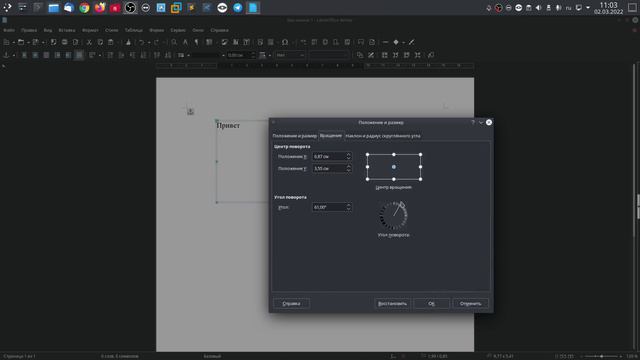Screen dimensions: 640x360
Task: Click the New document icon in toolbar
Action: (6, 42)
